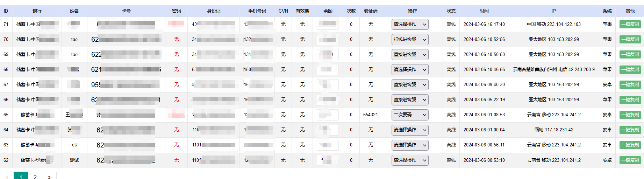
Task: Click 一键复制 button for row 71
Action: [630, 25]
